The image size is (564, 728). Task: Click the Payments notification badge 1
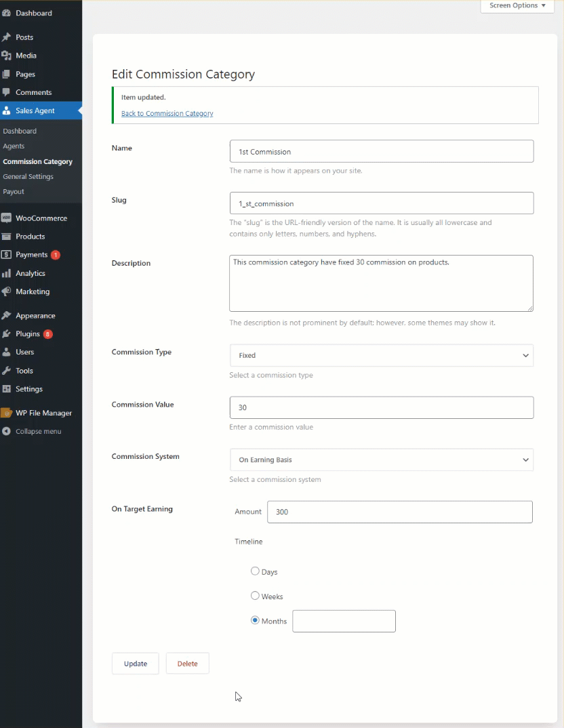[56, 255]
